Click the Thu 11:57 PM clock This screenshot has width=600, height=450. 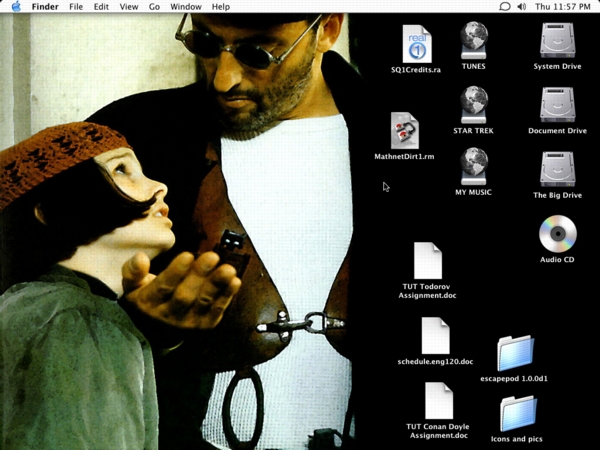(x=563, y=7)
